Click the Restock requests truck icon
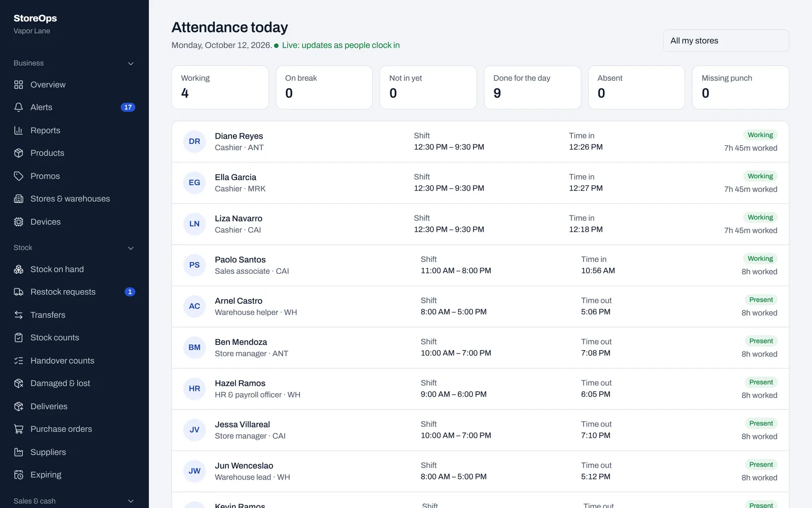 (x=19, y=292)
